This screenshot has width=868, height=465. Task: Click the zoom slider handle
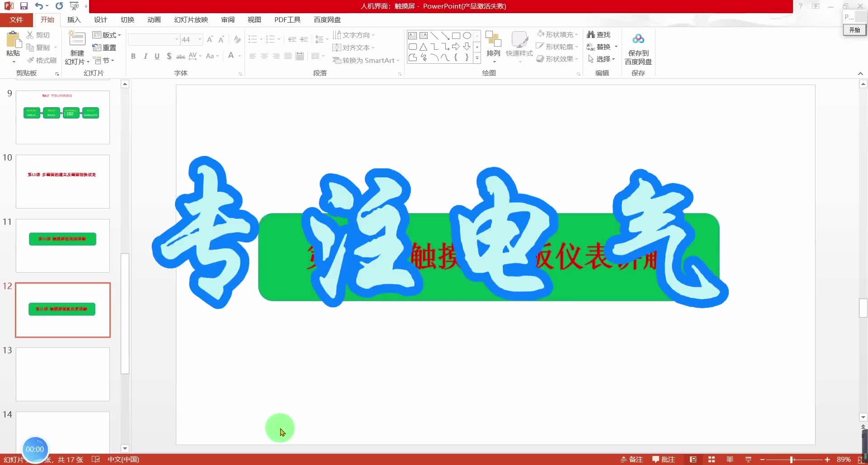[792, 460]
